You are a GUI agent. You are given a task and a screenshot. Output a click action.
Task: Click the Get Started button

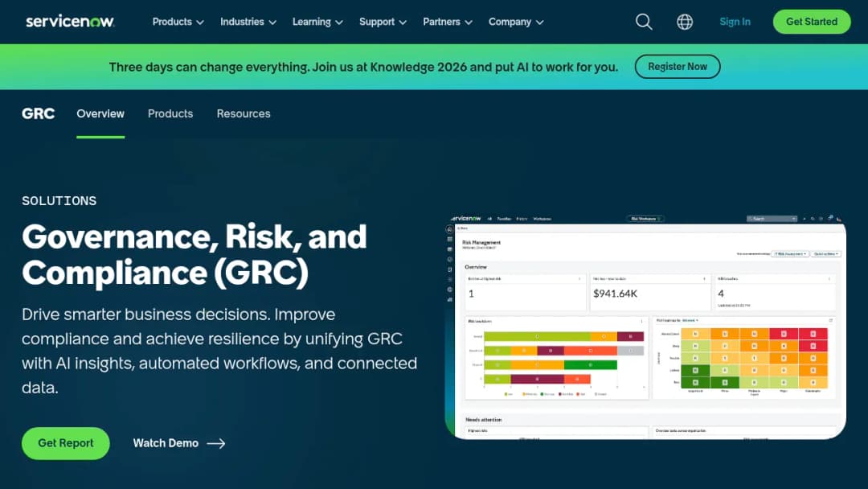(812, 22)
